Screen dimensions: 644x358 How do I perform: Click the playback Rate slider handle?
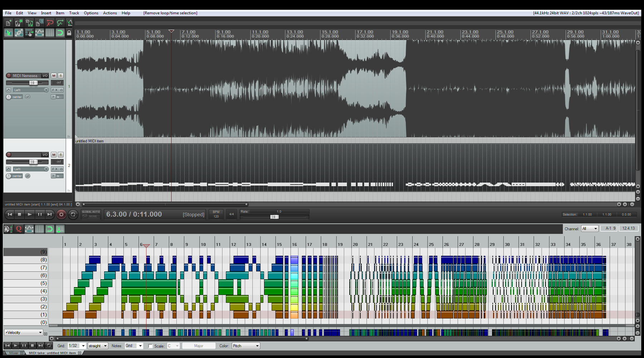[x=274, y=217]
